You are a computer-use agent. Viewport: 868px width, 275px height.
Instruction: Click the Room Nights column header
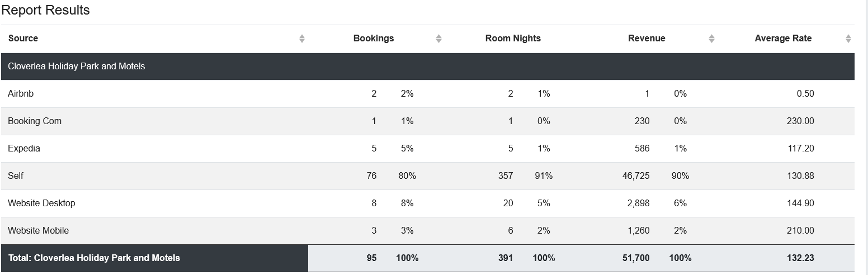point(513,39)
